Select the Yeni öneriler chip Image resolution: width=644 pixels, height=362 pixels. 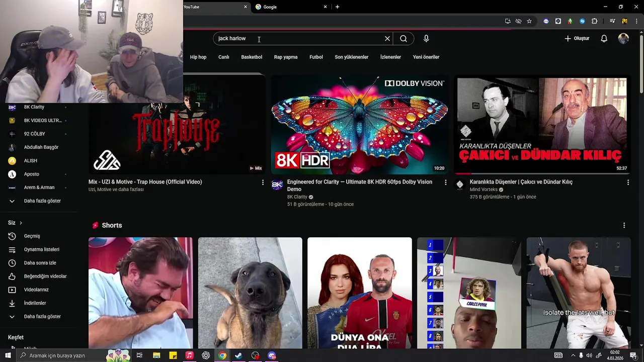[x=426, y=57]
